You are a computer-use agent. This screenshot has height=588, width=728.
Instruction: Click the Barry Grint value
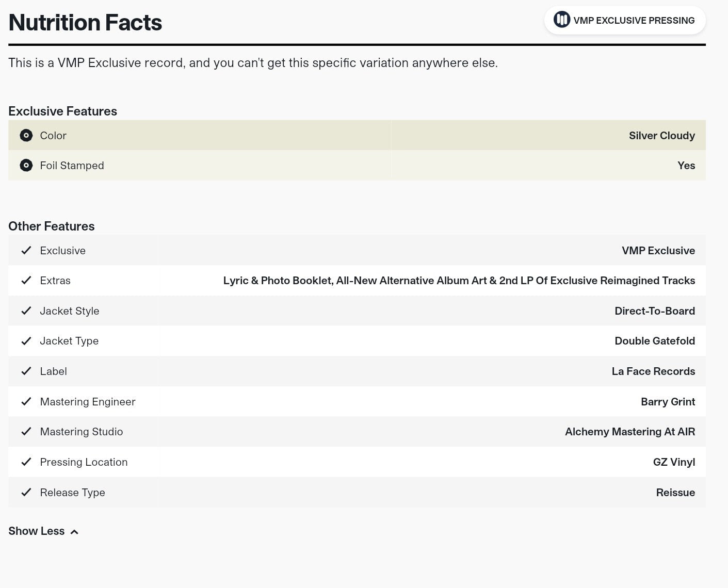click(x=668, y=402)
